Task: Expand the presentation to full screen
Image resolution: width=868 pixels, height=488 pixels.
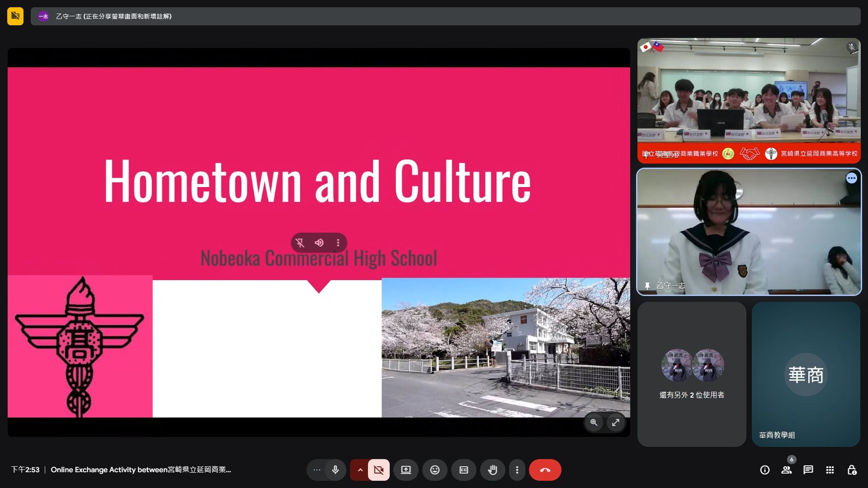Action: click(616, 422)
